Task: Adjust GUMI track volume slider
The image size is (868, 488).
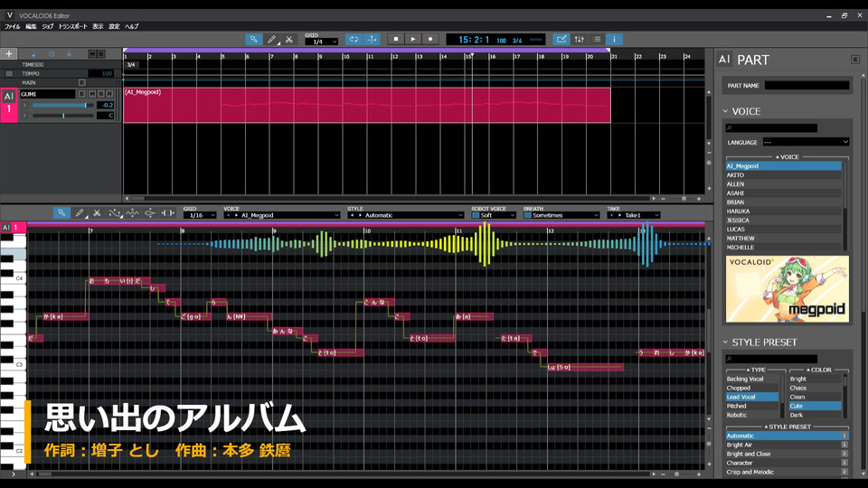Action: pyautogui.click(x=62, y=105)
